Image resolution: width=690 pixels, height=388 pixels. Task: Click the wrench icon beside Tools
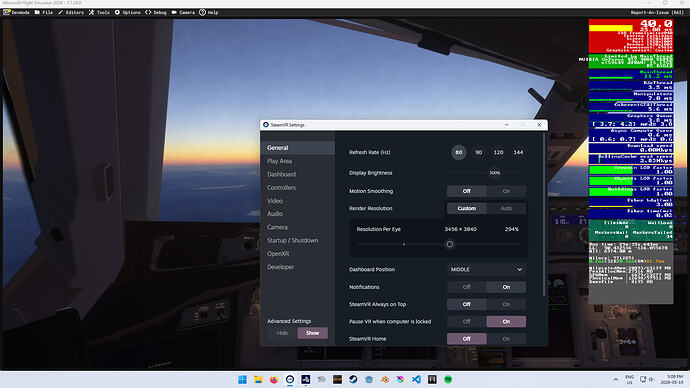pyautogui.click(x=92, y=12)
